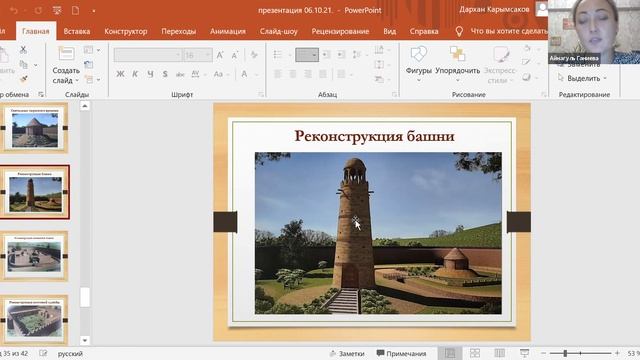Open the Слайд-шоу tab
The height and width of the screenshot is (360, 640).
278,31
